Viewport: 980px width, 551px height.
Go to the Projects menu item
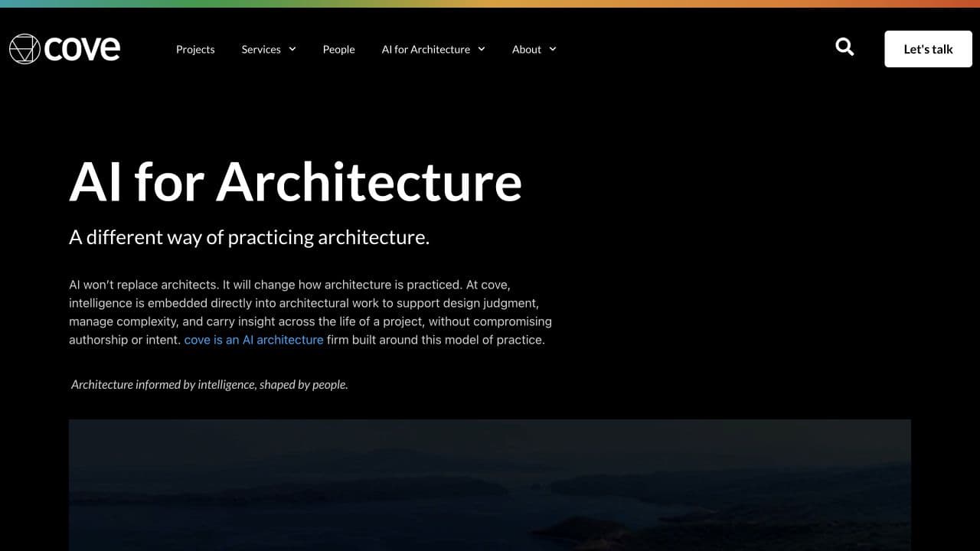pyautogui.click(x=195, y=49)
